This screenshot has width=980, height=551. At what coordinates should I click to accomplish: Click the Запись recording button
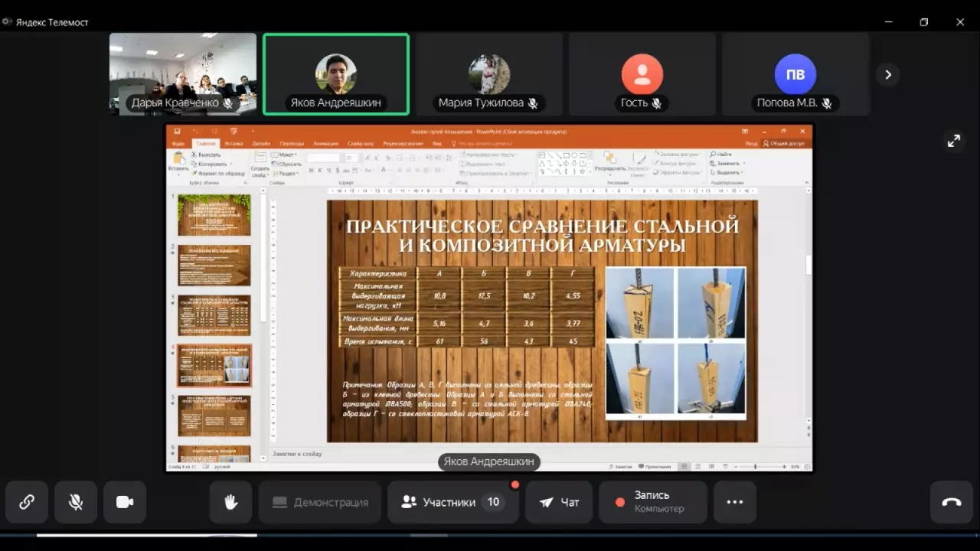pyautogui.click(x=652, y=502)
